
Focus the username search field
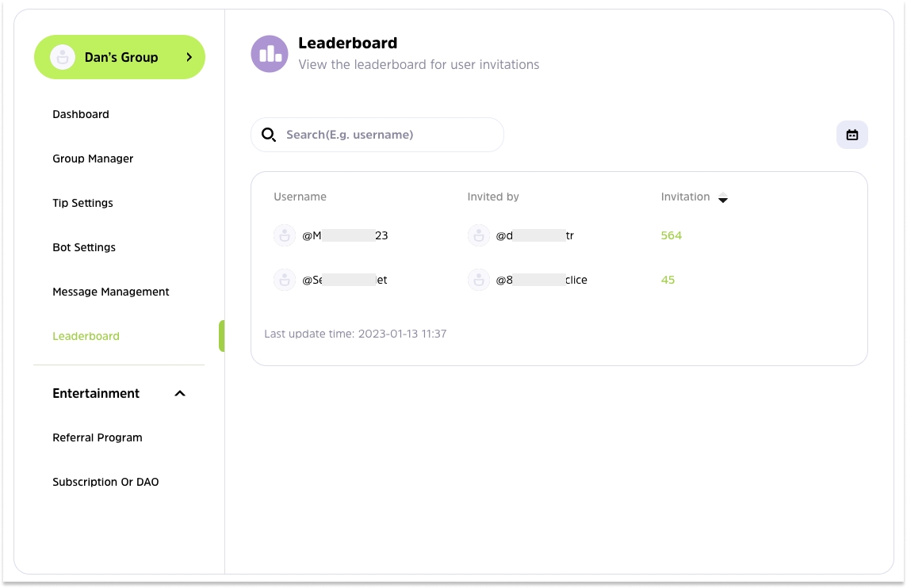pos(377,135)
